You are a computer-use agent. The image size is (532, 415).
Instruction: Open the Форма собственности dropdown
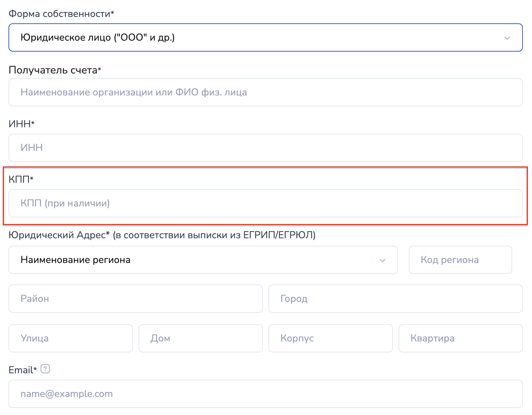click(265, 37)
